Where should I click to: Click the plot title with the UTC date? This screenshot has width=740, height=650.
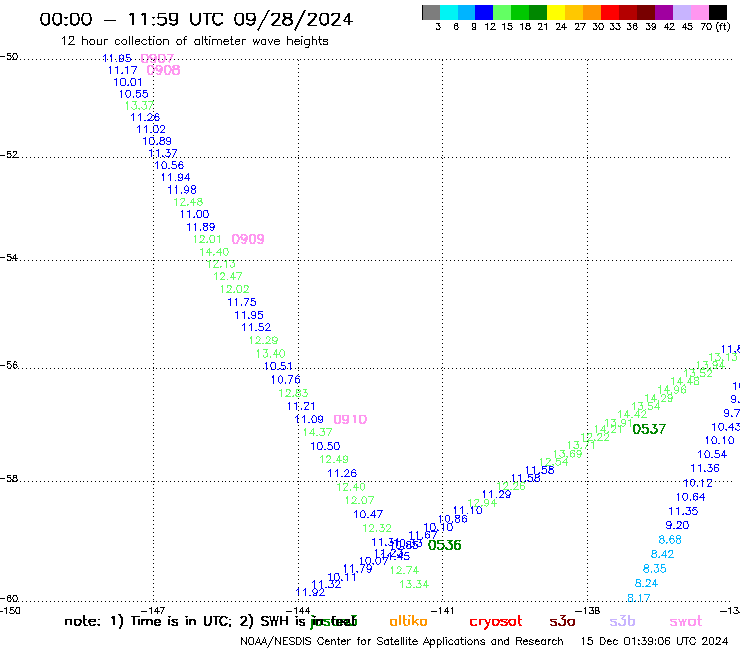coord(196,19)
